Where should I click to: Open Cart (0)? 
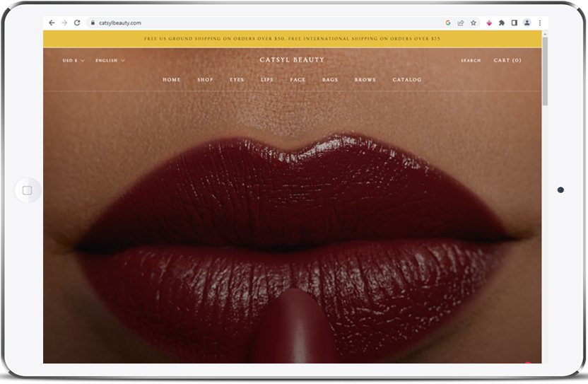tap(507, 60)
